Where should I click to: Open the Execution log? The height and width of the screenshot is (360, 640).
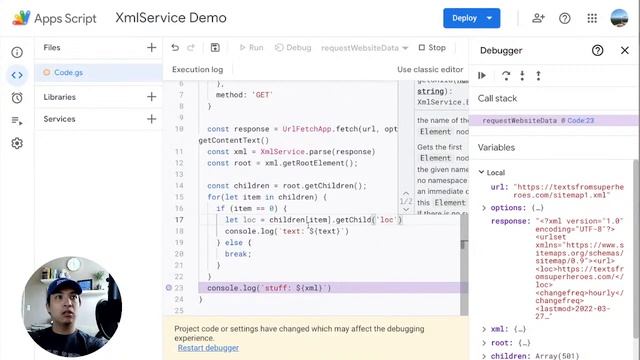pos(198,69)
